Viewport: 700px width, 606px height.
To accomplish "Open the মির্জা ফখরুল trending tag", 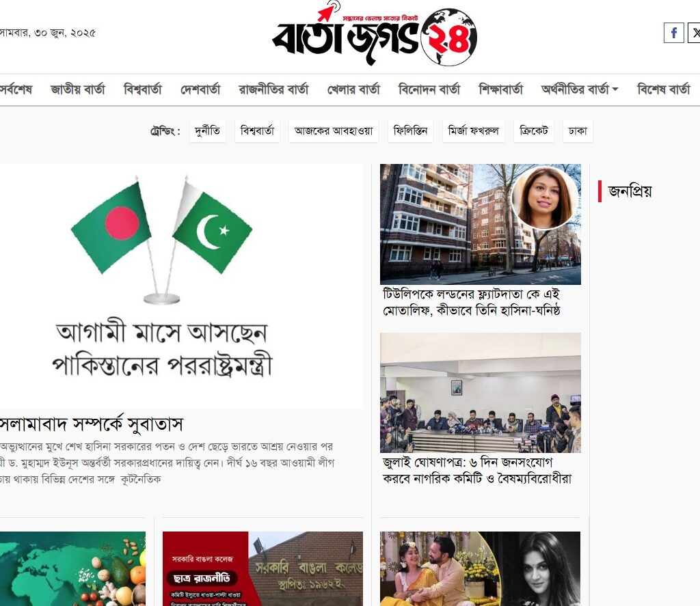I will (x=473, y=130).
